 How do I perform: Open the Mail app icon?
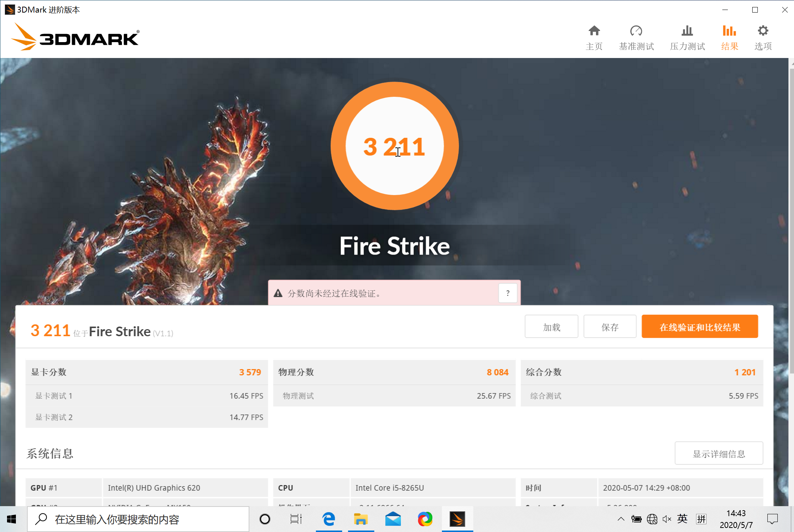393,519
